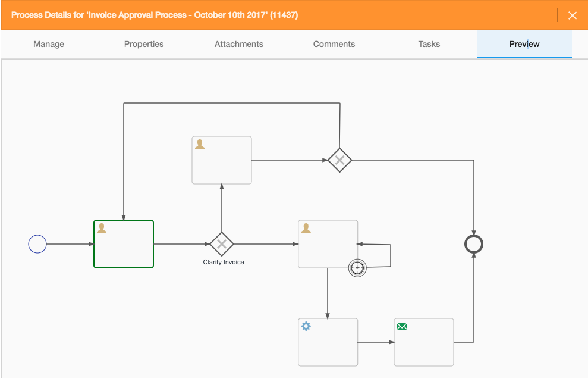Click the Process Details title text
Image resolution: width=588 pixels, height=378 pixels.
coord(155,15)
